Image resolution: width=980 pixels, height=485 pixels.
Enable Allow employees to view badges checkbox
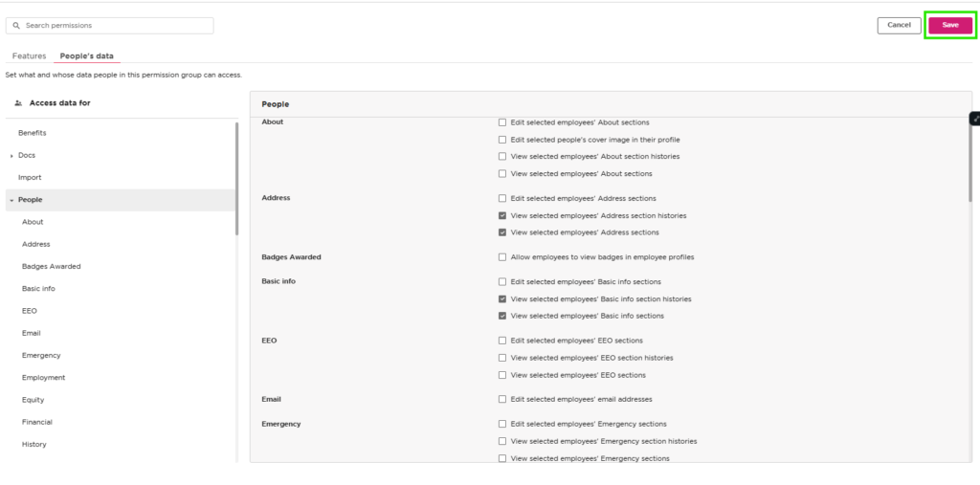[x=502, y=257]
